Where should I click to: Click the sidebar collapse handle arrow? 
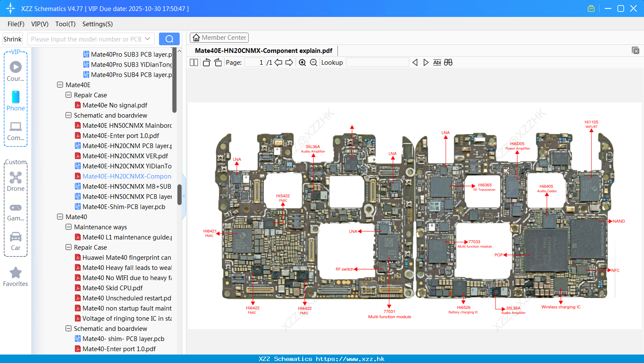184,196
